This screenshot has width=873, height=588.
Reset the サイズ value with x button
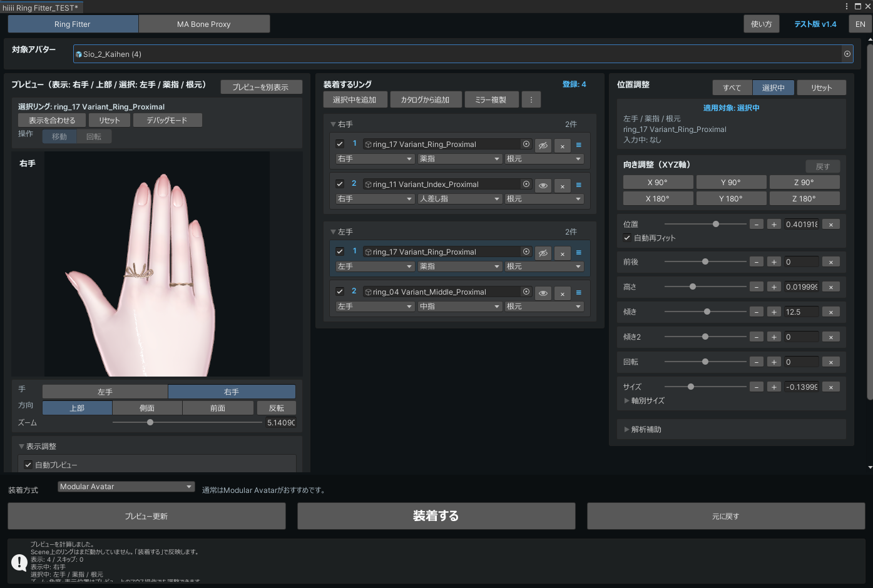click(x=831, y=387)
